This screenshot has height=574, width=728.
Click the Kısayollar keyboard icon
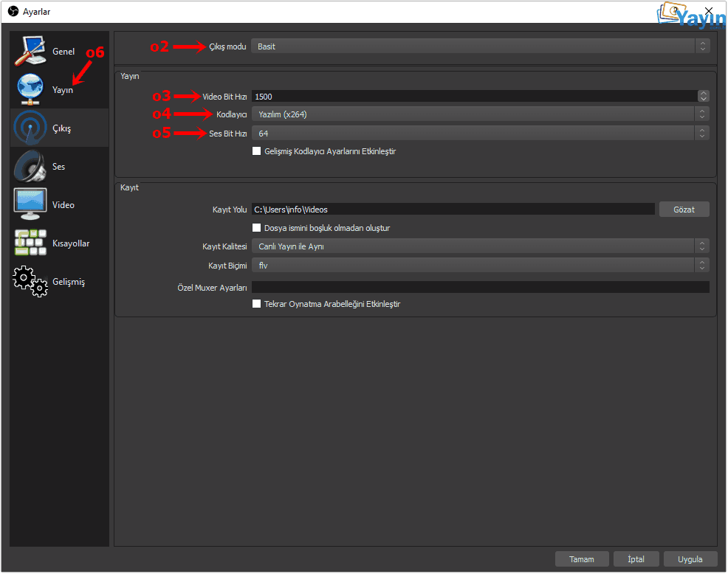pos(30,243)
